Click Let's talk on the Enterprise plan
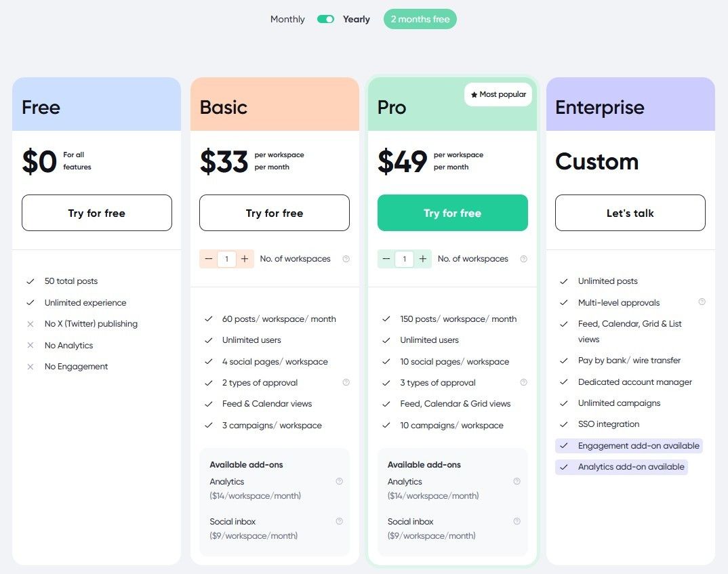728x574 pixels. [630, 213]
